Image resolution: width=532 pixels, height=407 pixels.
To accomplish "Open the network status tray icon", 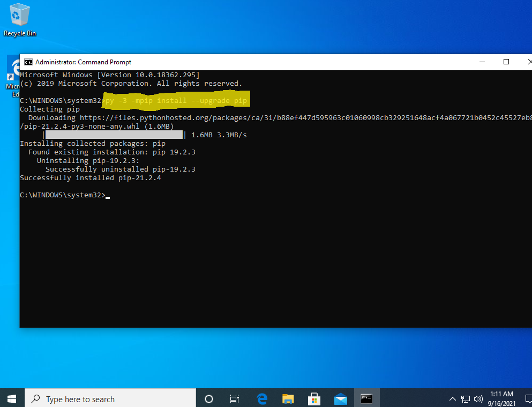I will (466, 399).
